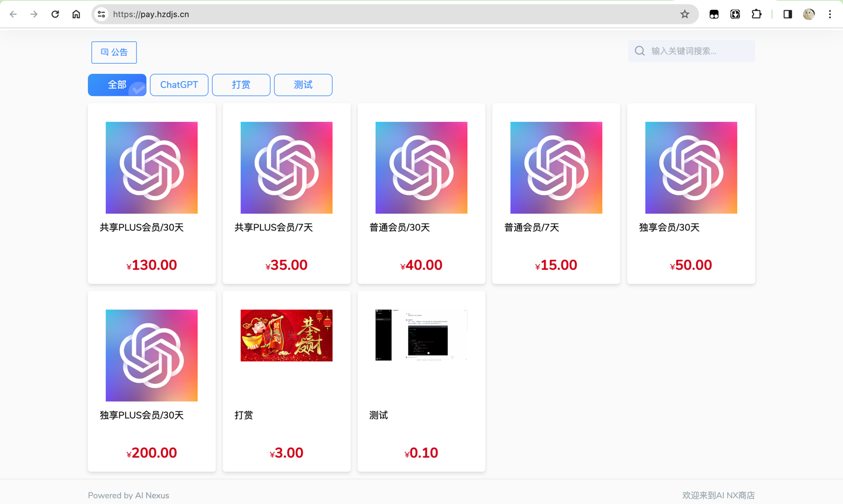
Task: Click the ¥3.00 price
Action: [286, 453]
